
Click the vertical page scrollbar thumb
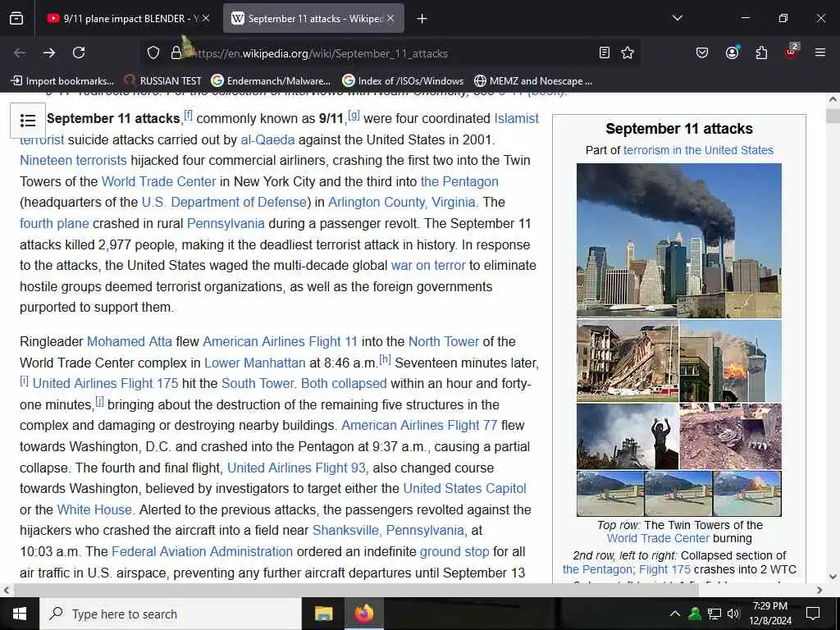pyautogui.click(x=833, y=115)
